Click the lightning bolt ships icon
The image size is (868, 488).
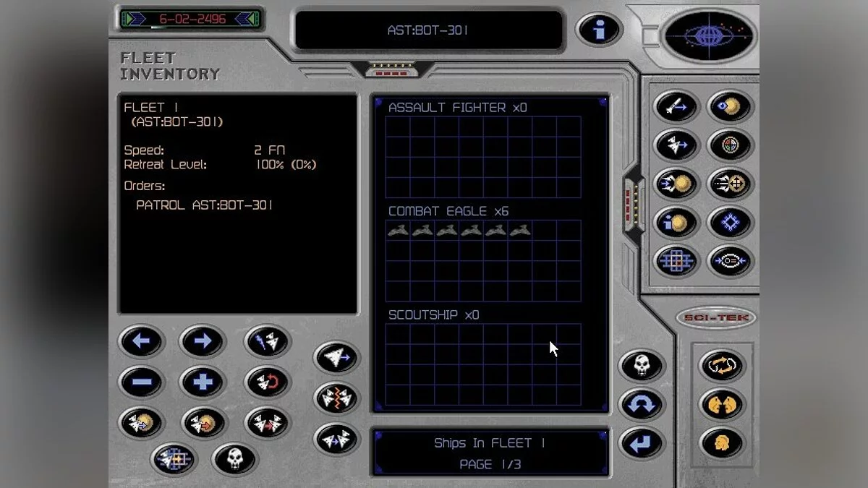point(268,341)
